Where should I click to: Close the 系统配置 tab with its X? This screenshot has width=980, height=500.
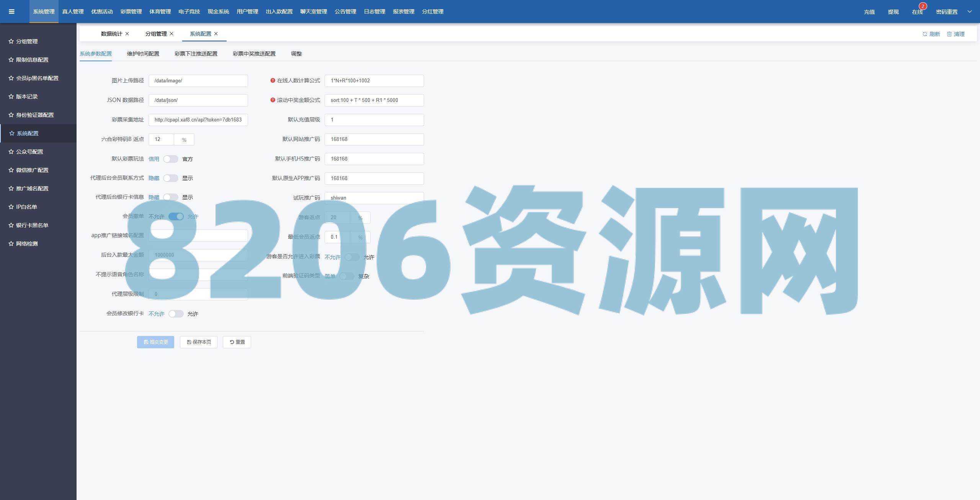pyautogui.click(x=216, y=34)
